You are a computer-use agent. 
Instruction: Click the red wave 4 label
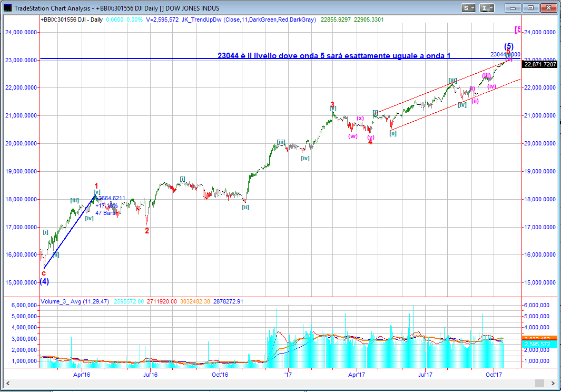(370, 142)
